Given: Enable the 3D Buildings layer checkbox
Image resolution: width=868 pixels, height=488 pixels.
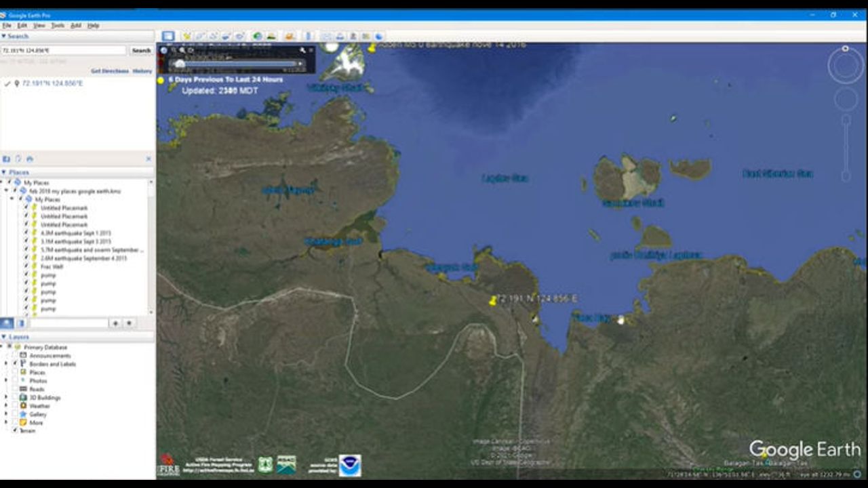Looking at the screenshot, I should [x=15, y=398].
